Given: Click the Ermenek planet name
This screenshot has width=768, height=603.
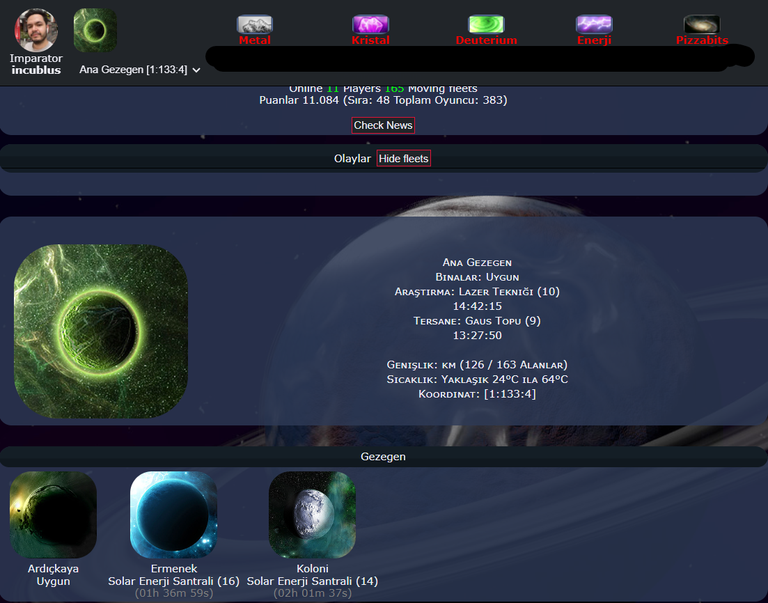Looking at the screenshot, I should [173, 569].
